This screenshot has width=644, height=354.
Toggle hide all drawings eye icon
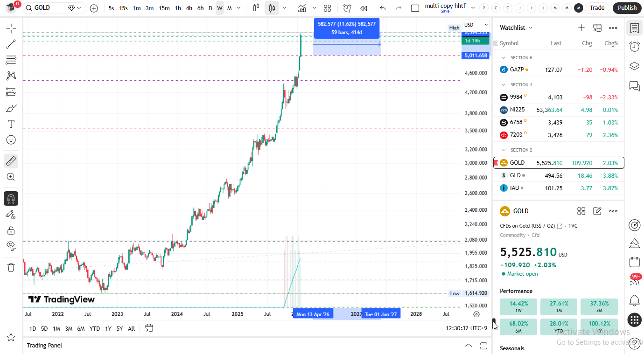tap(11, 245)
